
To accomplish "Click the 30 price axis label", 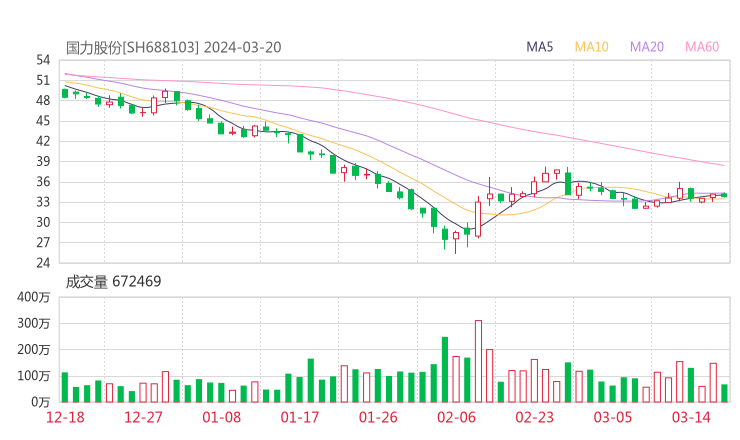I will click(43, 222).
